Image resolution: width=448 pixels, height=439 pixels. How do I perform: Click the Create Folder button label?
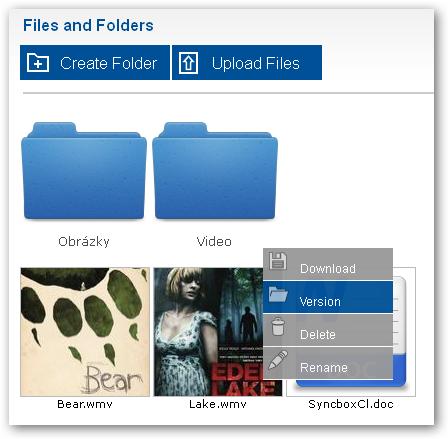click(x=108, y=63)
